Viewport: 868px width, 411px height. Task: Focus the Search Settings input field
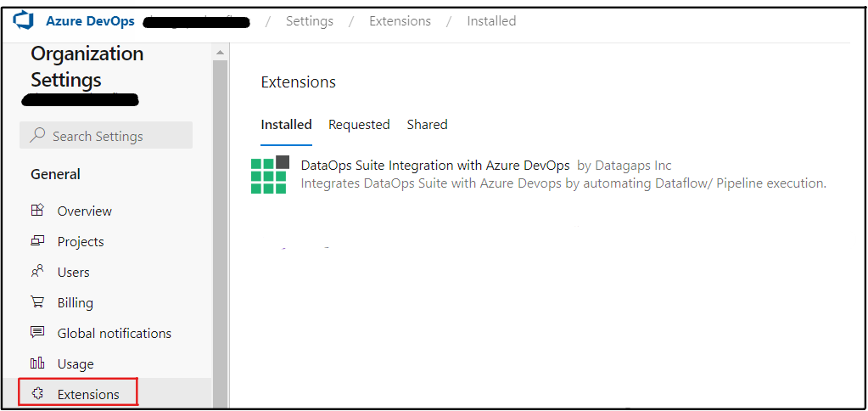(x=115, y=136)
